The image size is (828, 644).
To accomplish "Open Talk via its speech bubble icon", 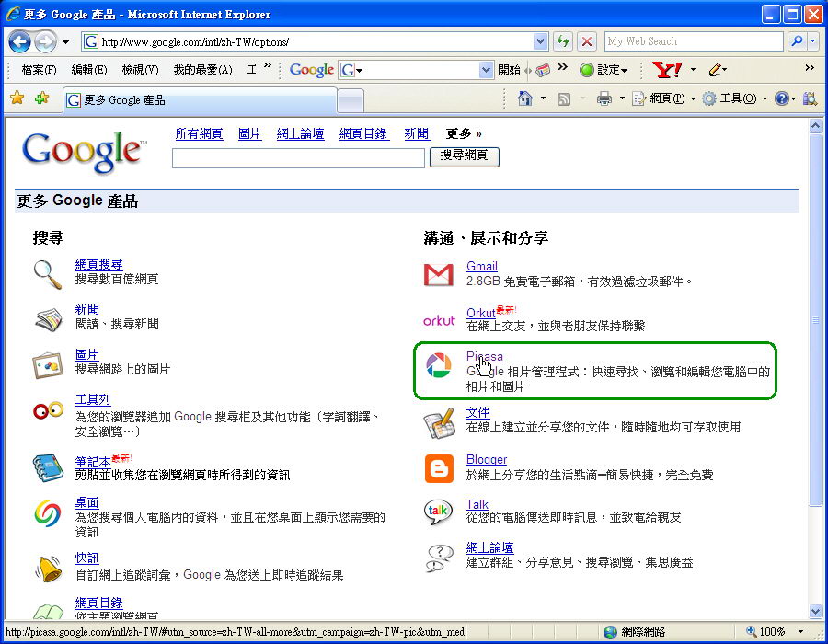I will point(439,512).
